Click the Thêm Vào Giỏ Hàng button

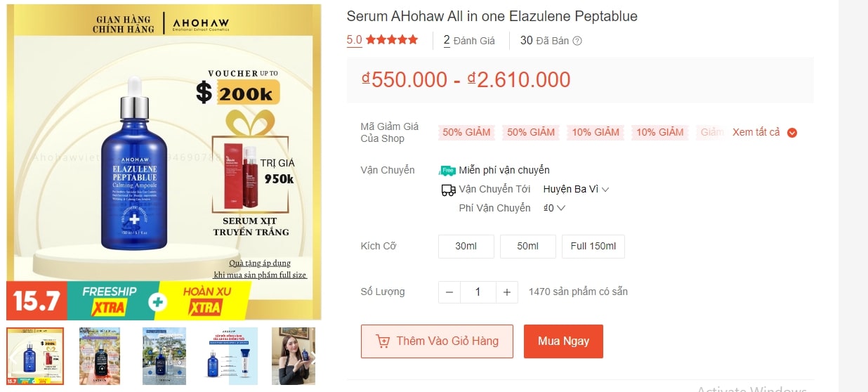[437, 341]
